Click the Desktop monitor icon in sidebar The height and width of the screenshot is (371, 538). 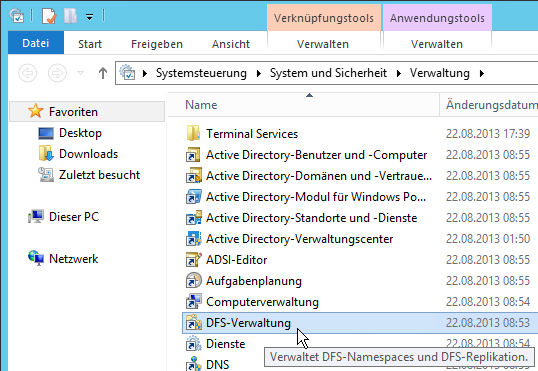pos(46,133)
